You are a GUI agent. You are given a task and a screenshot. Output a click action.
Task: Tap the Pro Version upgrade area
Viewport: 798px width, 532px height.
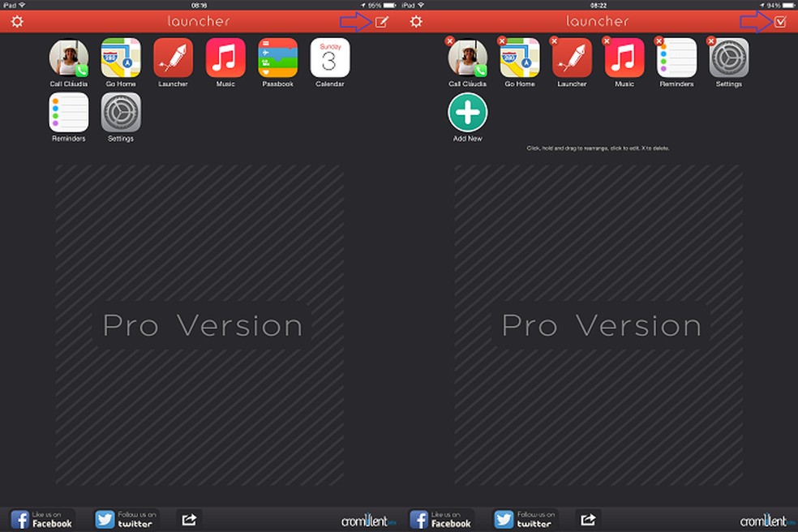click(203, 324)
